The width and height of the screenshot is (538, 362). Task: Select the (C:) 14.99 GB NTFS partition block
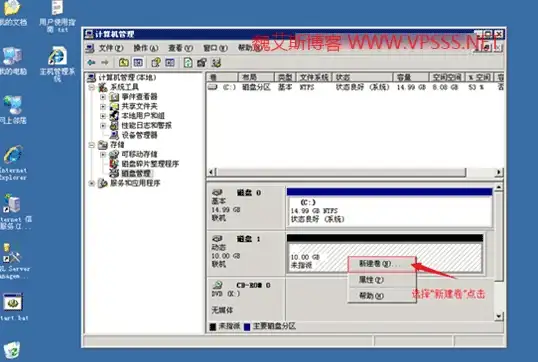(389, 208)
